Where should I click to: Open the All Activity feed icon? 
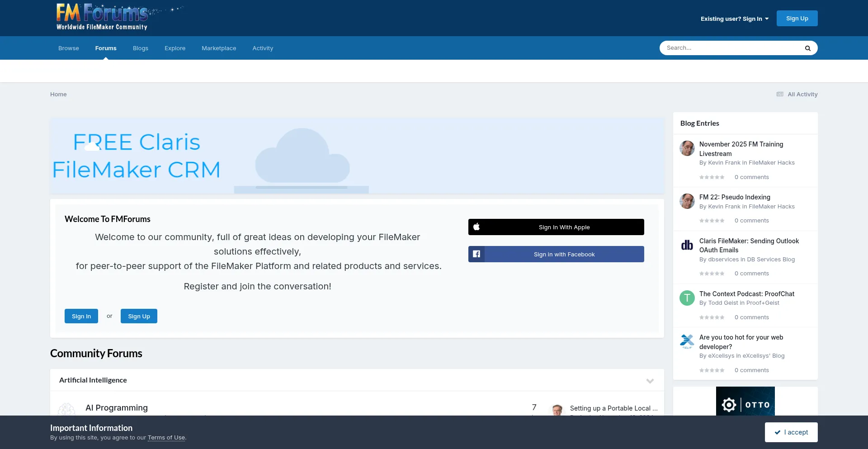(x=780, y=95)
